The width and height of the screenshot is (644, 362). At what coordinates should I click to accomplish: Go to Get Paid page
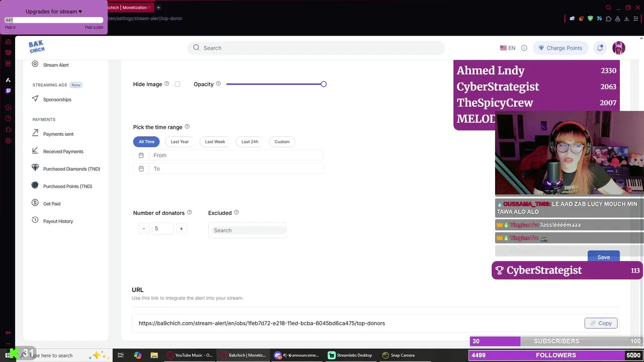click(x=52, y=204)
